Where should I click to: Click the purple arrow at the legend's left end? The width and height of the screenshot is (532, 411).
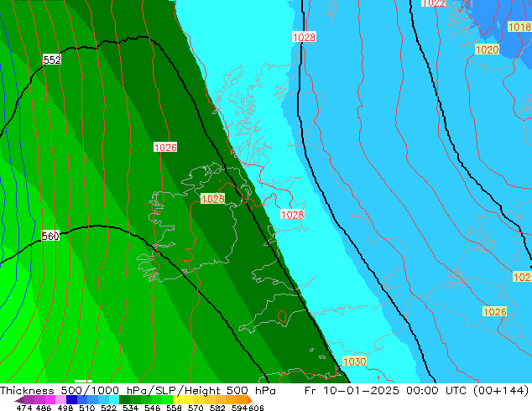18,400
